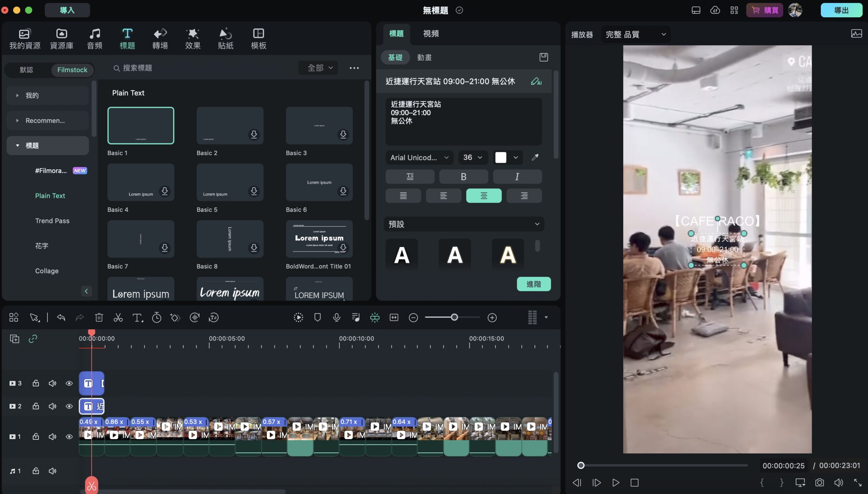868x494 pixels.
Task: Click the 導出 export button
Action: coord(841,10)
